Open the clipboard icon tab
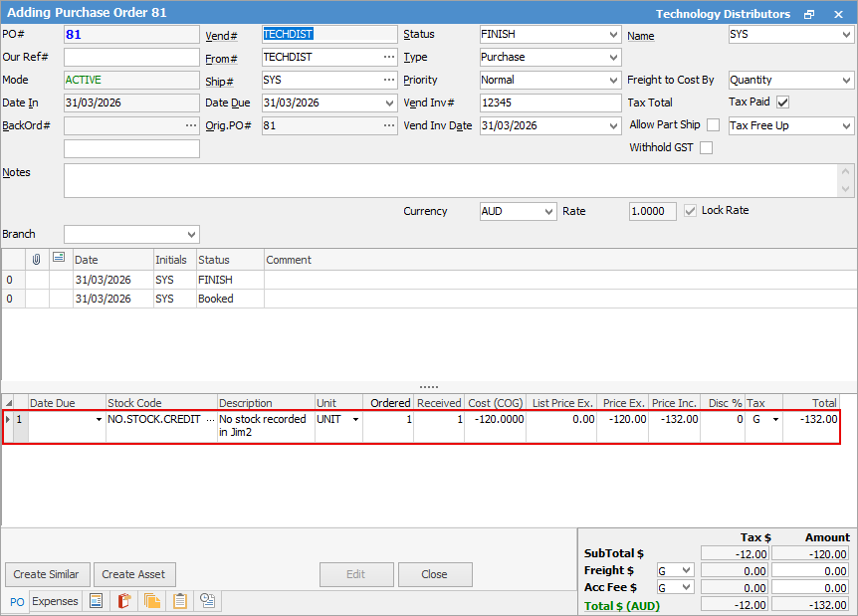Viewport: 858px width, 616px height. pyautogui.click(x=180, y=601)
